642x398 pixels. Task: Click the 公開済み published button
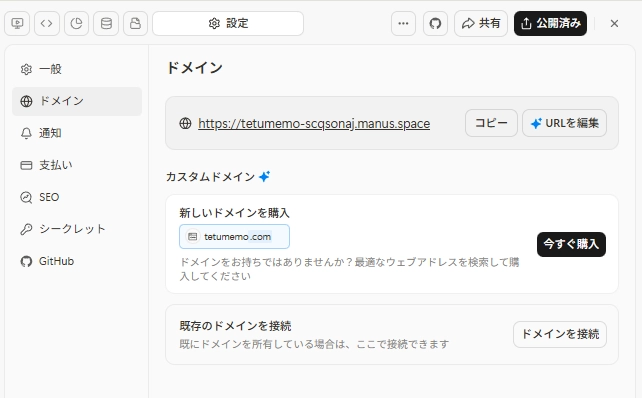point(550,23)
